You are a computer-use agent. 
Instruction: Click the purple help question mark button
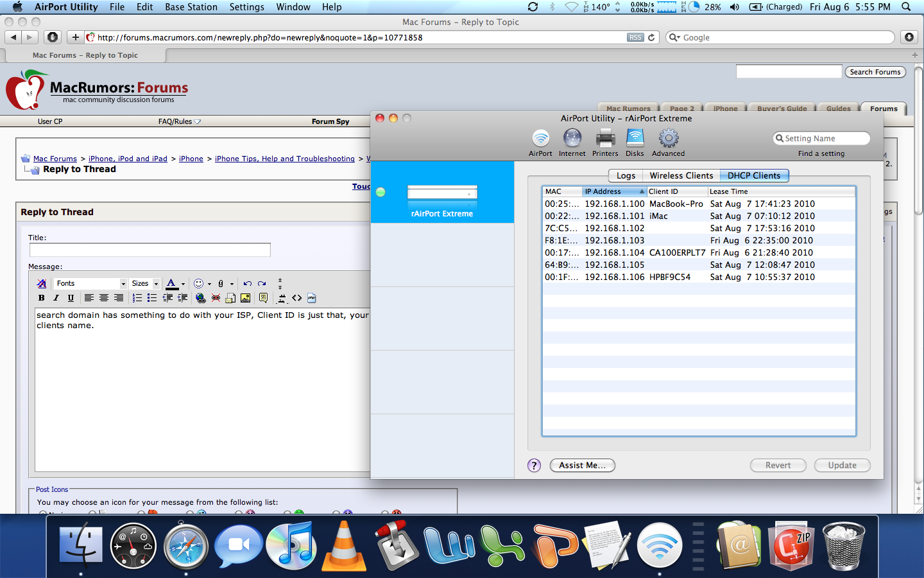tap(534, 466)
